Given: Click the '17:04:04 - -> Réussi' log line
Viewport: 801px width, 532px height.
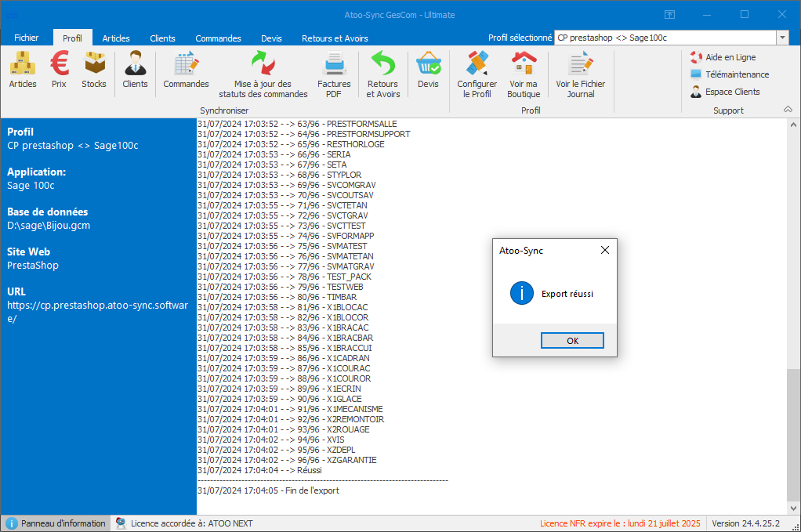Looking at the screenshot, I should (x=259, y=470).
